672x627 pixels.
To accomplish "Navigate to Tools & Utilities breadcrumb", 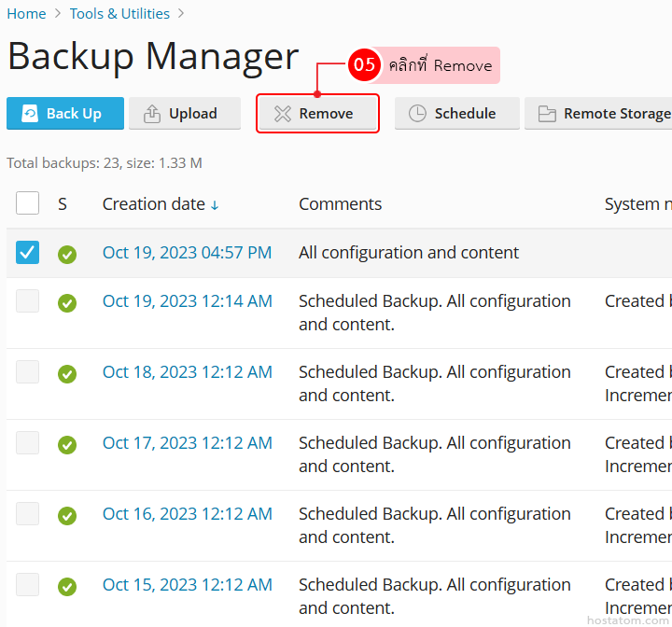I will click(119, 14).
